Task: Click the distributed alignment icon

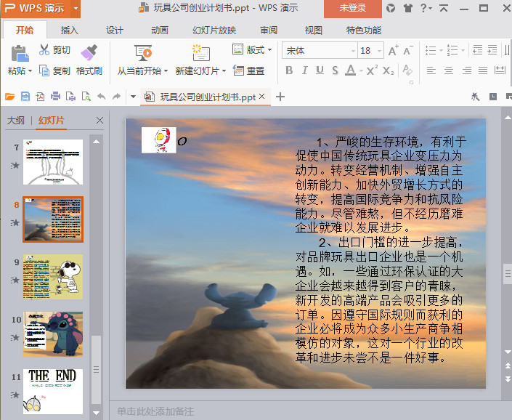Action: pyautogui.click(x=500, y=70)
